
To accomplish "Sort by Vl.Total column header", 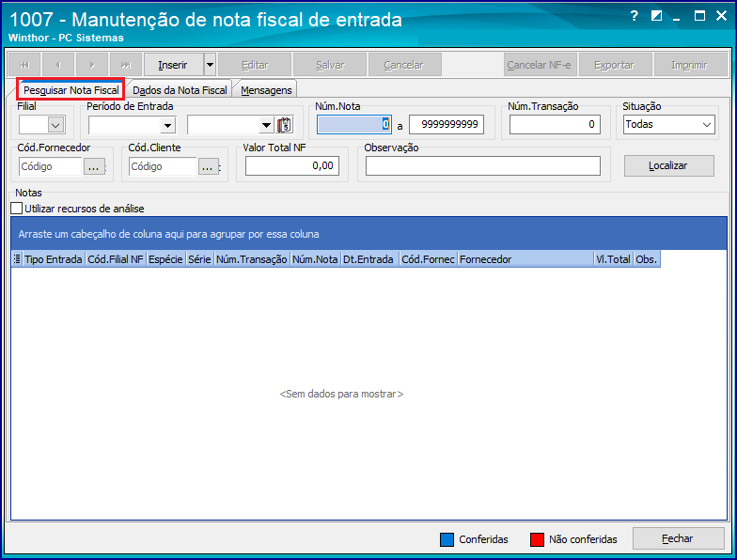I will (613, 259).
